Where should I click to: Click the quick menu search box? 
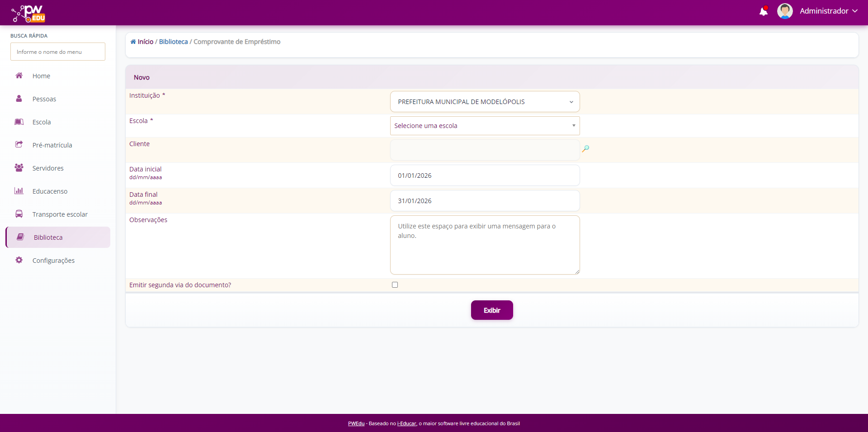[58, 52]
